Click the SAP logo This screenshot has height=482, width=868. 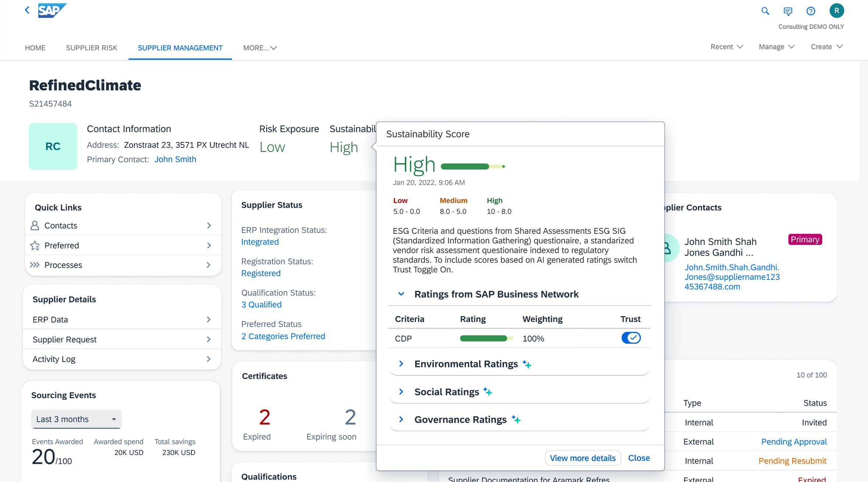[52, 10]
